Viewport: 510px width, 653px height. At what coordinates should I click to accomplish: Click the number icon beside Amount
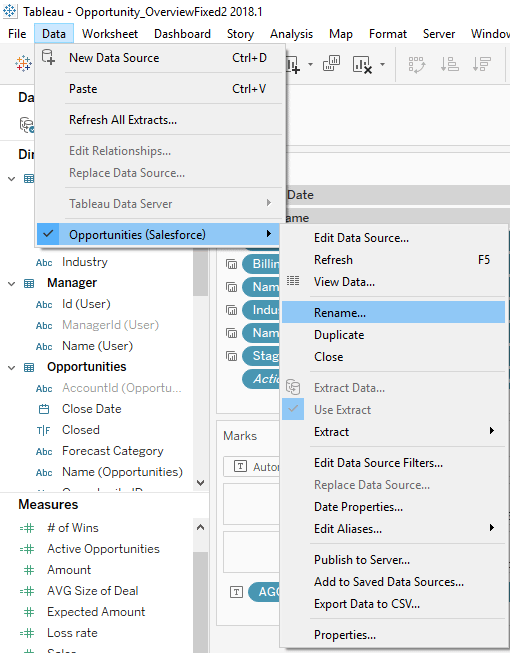[29, 570]
